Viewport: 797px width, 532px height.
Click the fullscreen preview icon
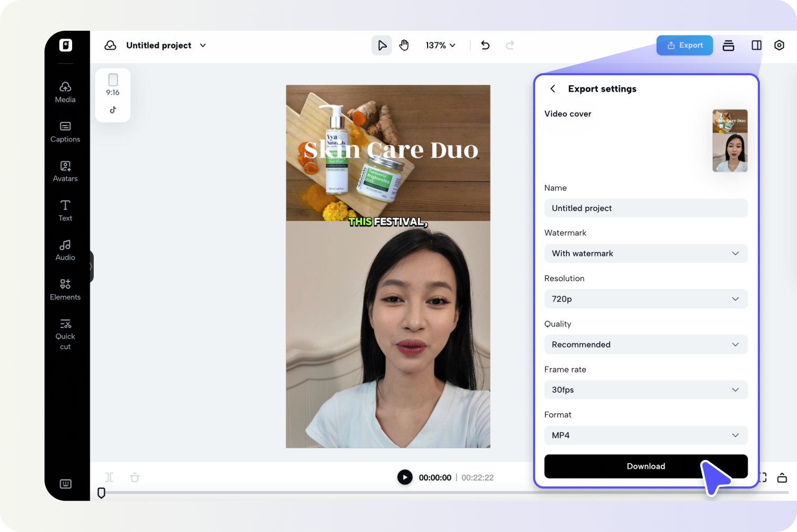(763, 477)
